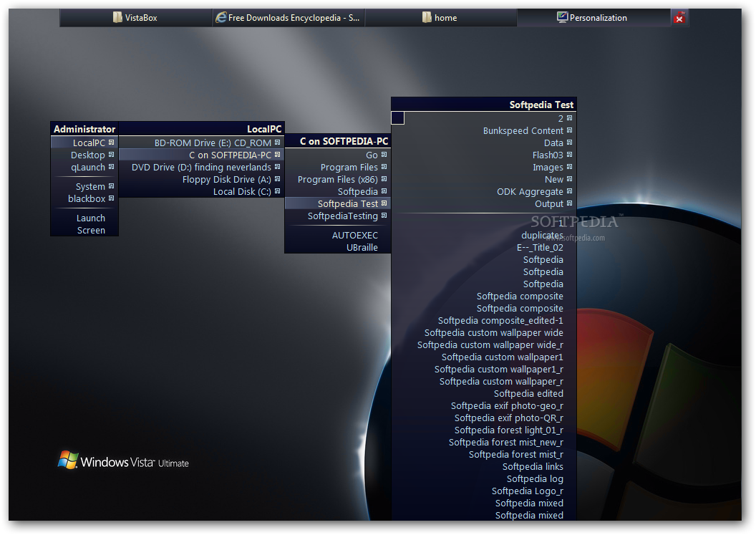Screen dimensions: 756x535
Task: Open the Data folder
Action: [x=484, y=143]
